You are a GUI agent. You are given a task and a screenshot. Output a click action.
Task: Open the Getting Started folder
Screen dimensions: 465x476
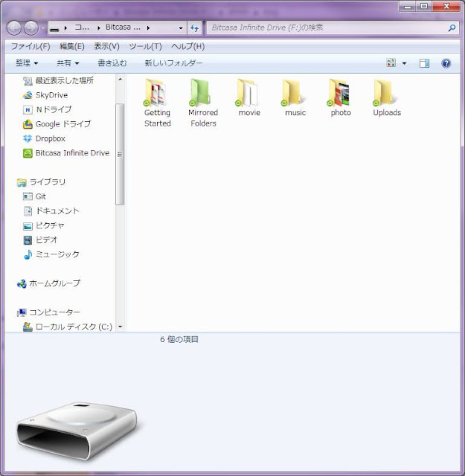pyautogui.click(x=157, y=103)
